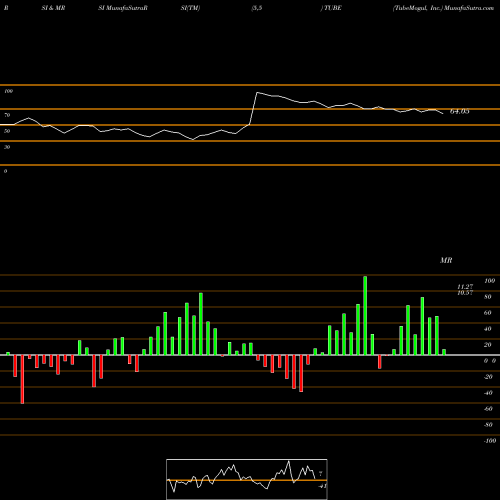Image resolution: width=500 pixels, height=500 pixels.
Task: Click the -100 label on MR axis
Action: pos(490,441)
